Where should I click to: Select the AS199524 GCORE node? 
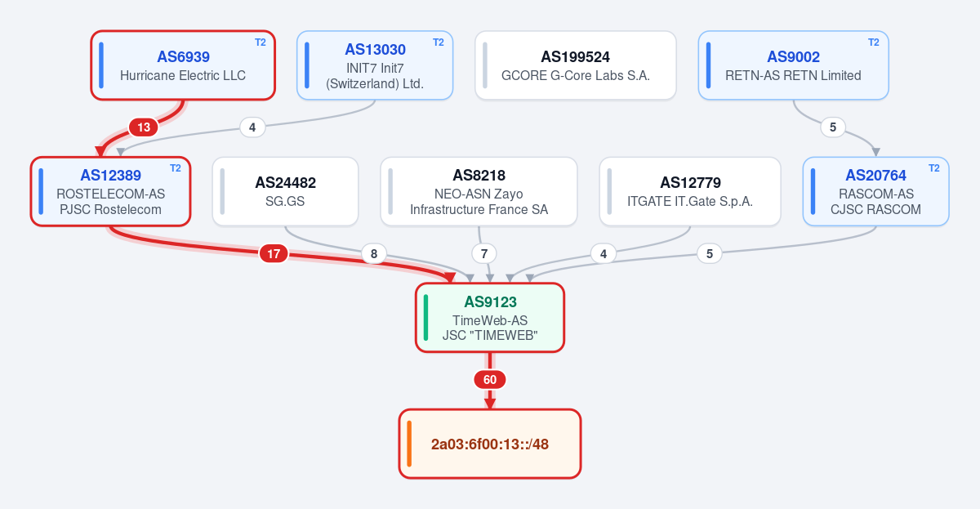pos(576,65)
